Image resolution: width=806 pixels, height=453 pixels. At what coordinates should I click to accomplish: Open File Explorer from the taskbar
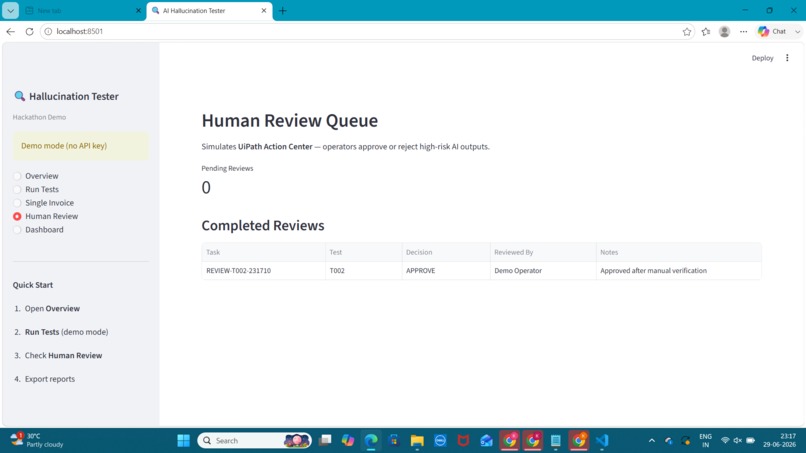pyautogui.click(x=417, y=441)
